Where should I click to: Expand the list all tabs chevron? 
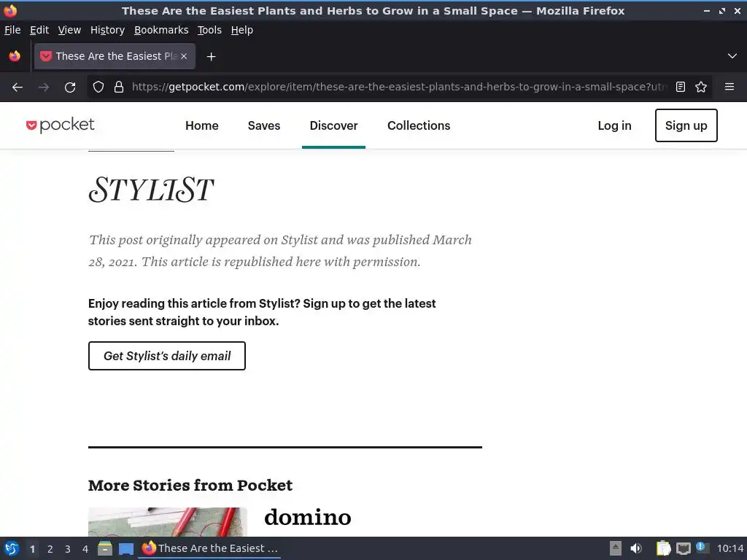point(732,56)
